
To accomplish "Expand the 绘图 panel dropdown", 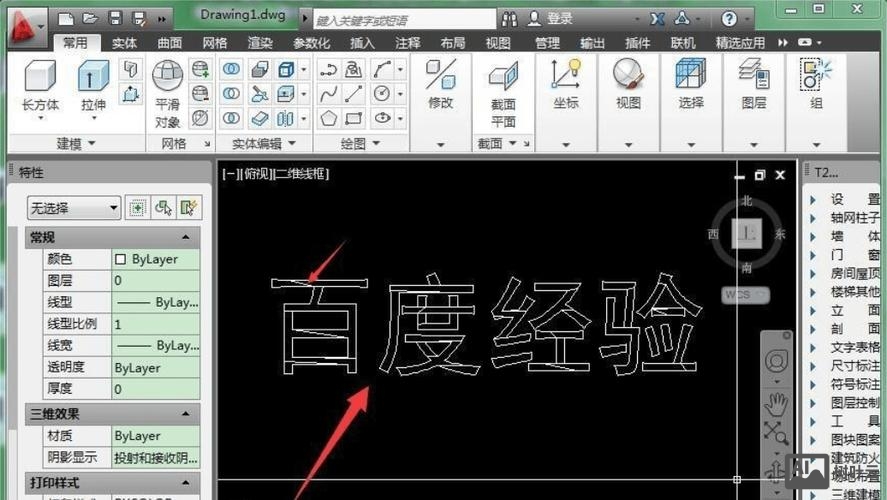I will [x=360, y=144].
